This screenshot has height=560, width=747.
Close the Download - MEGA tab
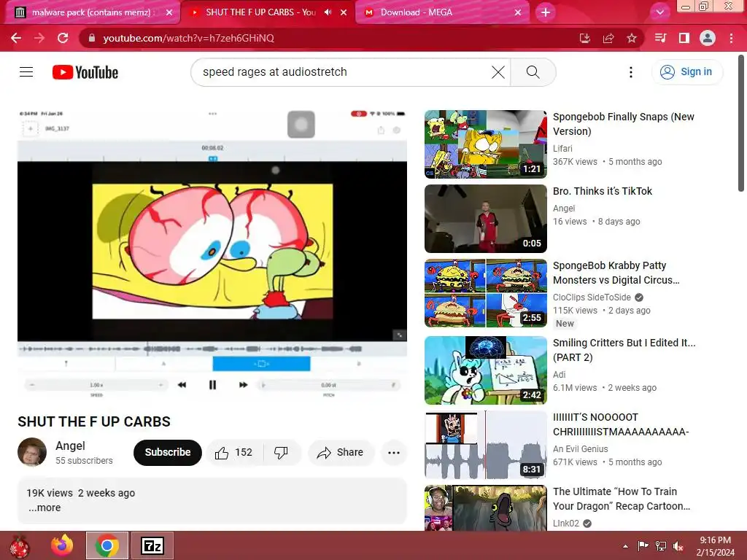pyautogui.click(x=518, y=12)
